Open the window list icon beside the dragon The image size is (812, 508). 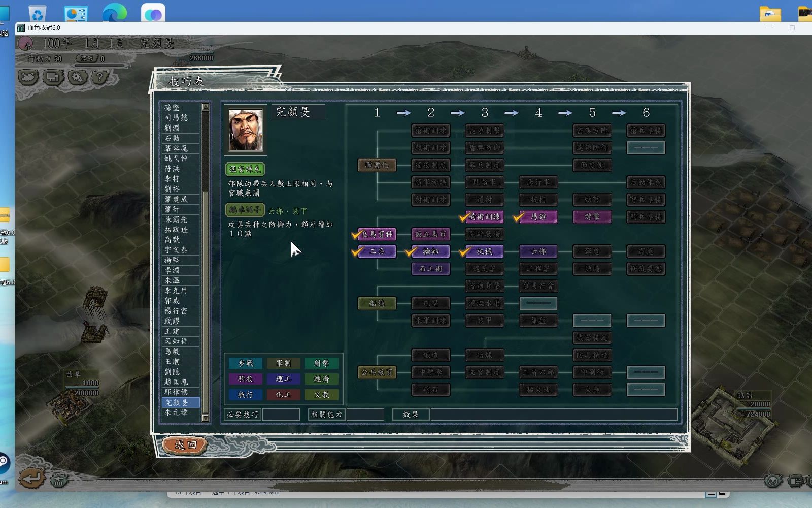(53, 77)
